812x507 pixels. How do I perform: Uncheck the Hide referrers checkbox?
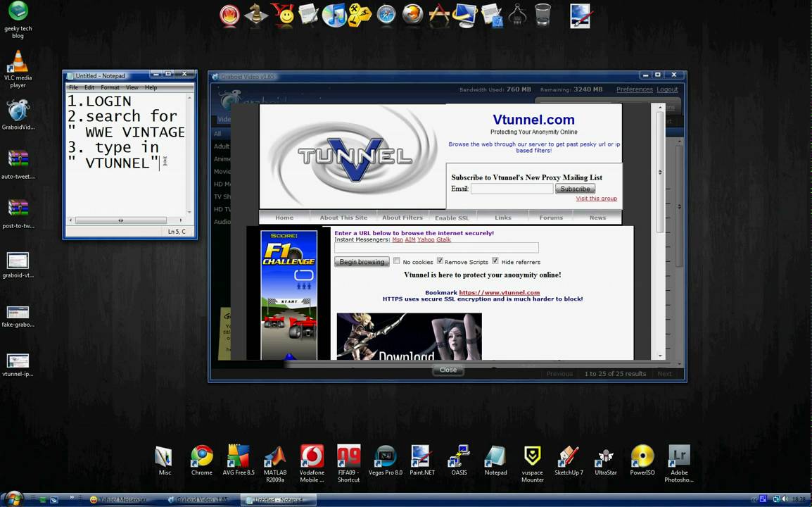[x=495, y=261]
